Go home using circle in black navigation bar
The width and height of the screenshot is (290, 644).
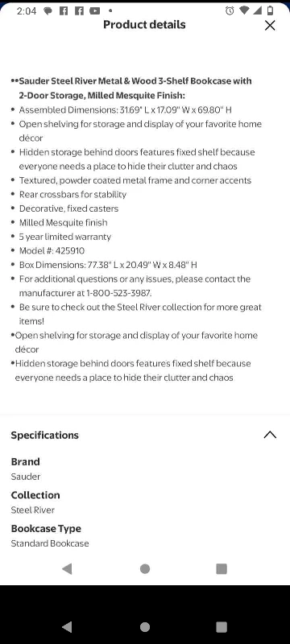click(x=144, y=627)
